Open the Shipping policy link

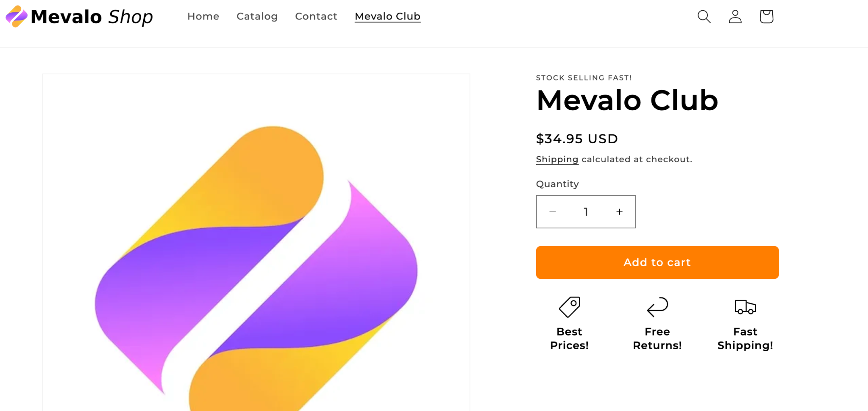coord(557,159)
